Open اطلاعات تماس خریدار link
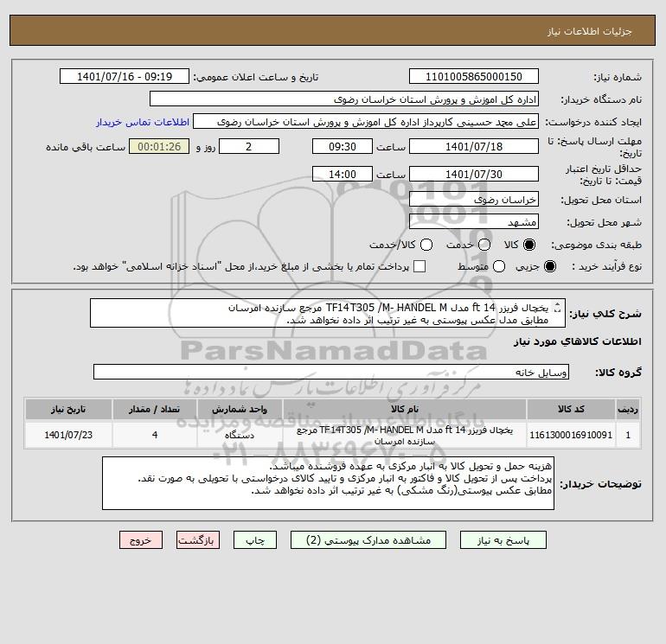 click(x=143, y=122)
